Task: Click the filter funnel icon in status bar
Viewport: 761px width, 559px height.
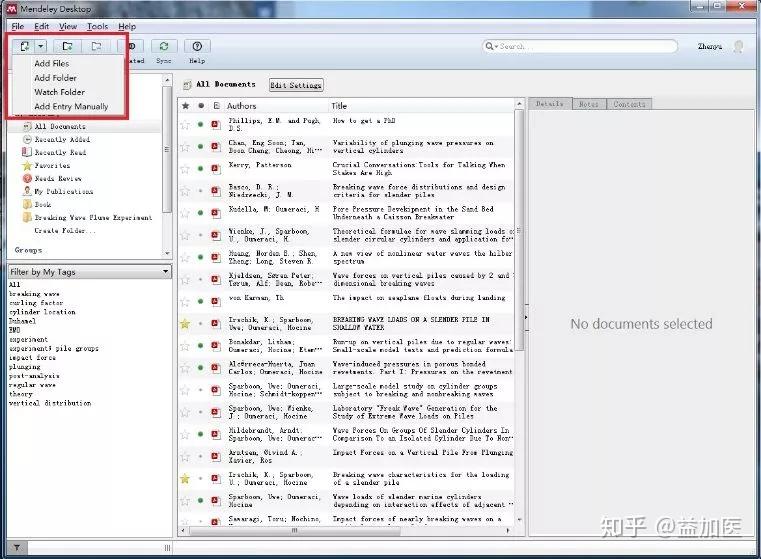Action: pyautogui.click(x=17, y=548)
